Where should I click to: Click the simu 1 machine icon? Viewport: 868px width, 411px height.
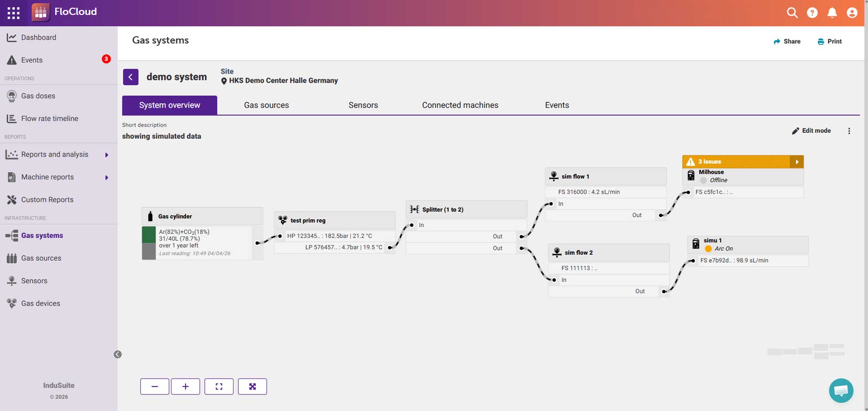click(x=696, y=244)
